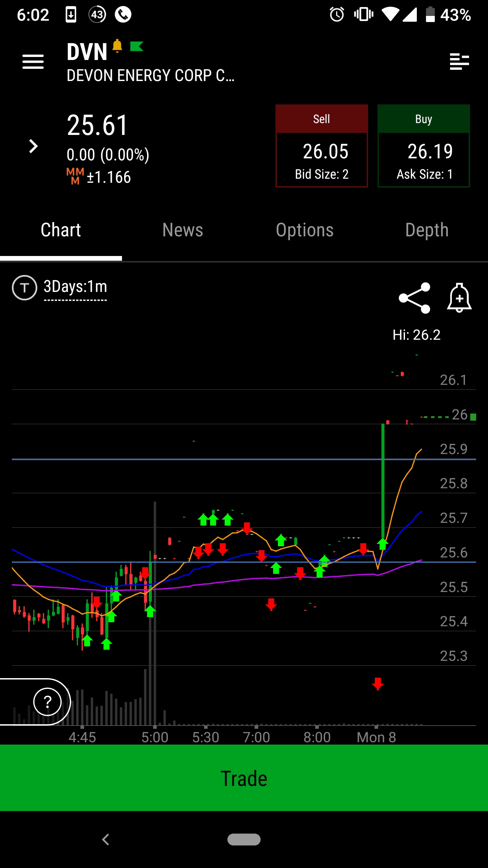488x868 pixels.
Task: Tap the tall green candle near Mon 8
Action: pos(383,481)
